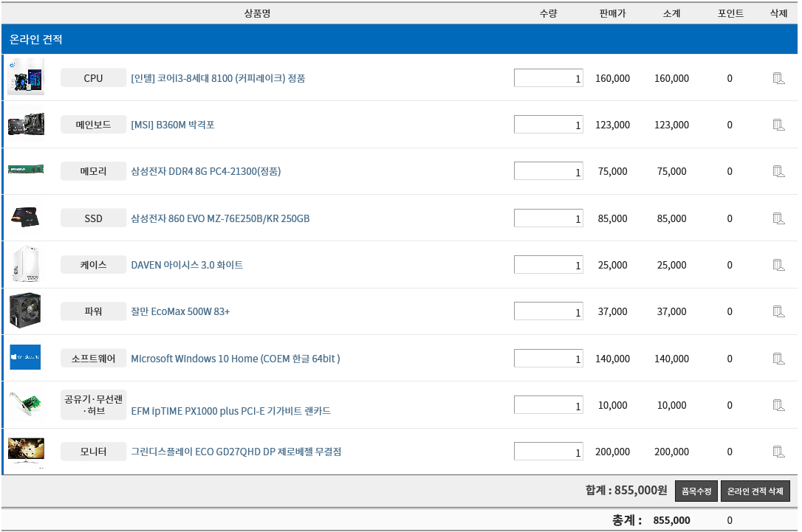Remove the MSI B360M mainboard row

778,125
